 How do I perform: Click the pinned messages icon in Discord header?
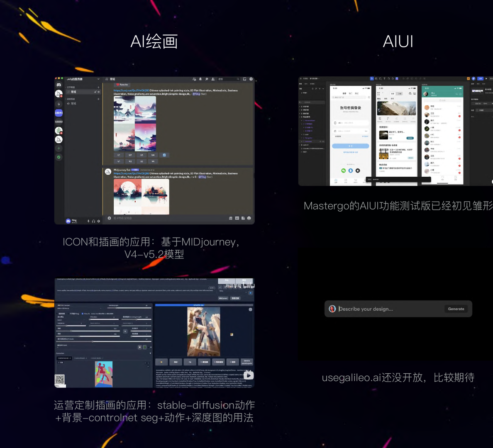pos(207,79)
